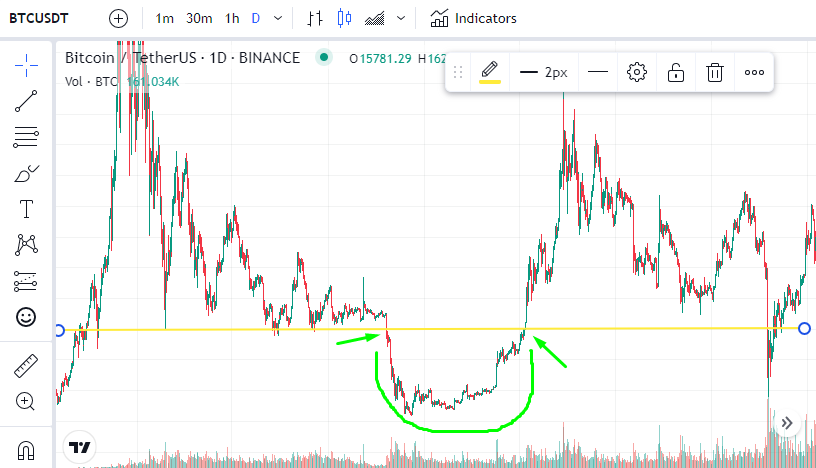Image resolution: width=816 pixels, height=468 pixels.
Task: Expand the chart style dropdown arrow
Action: (x=401, y=19)
